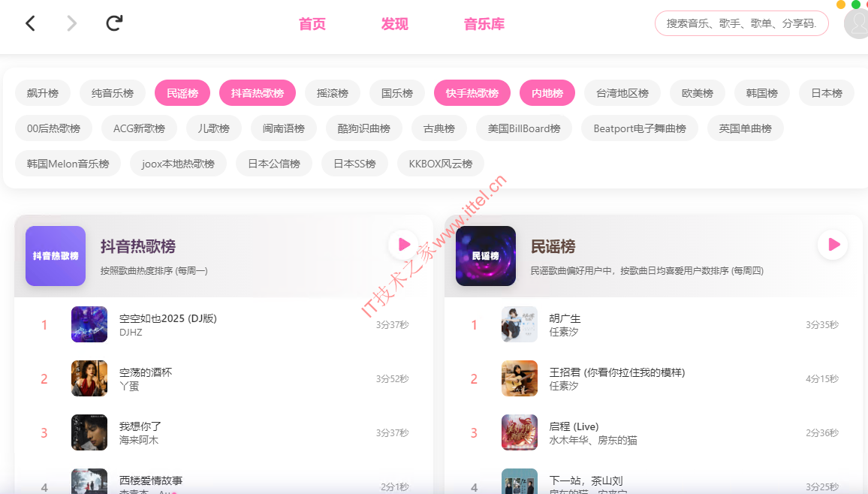Toggle the 纯音乐榜 chart chip
The width and height of the screenshot is (868, 494).
pyautogui.click(x=113, y=93)
